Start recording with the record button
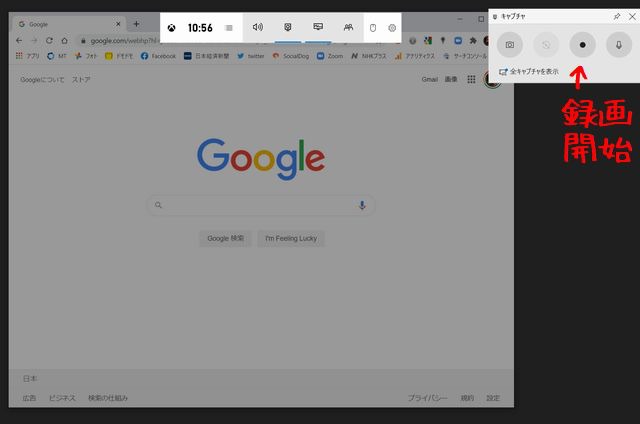The width and height of the screenshot is (640, 424). [582, 44]
